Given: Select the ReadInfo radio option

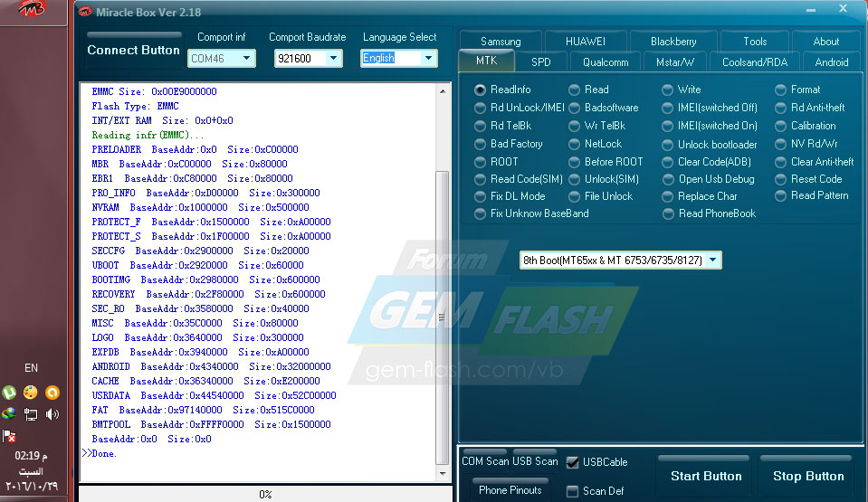Looking at the screenshot, I should pos(502,90).
